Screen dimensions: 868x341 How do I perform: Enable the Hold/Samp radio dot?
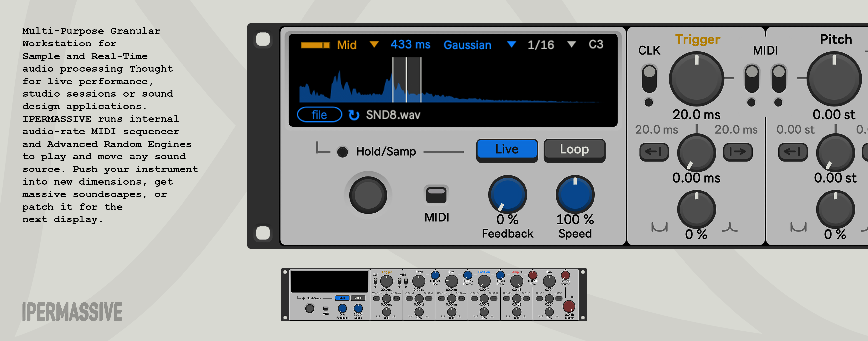(342, 152)
